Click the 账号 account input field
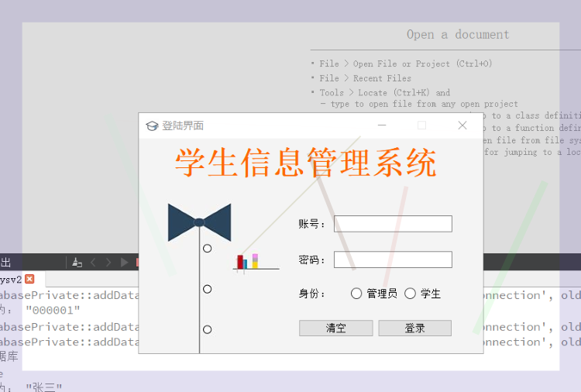Image resolution: width=581 pixels, height=392 pixels. [x=393, y=224]
